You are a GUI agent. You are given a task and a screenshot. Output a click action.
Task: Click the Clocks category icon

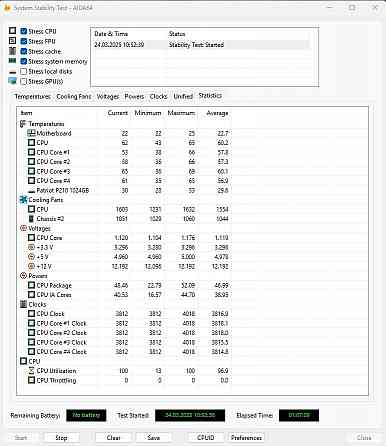tap(23, 304)
